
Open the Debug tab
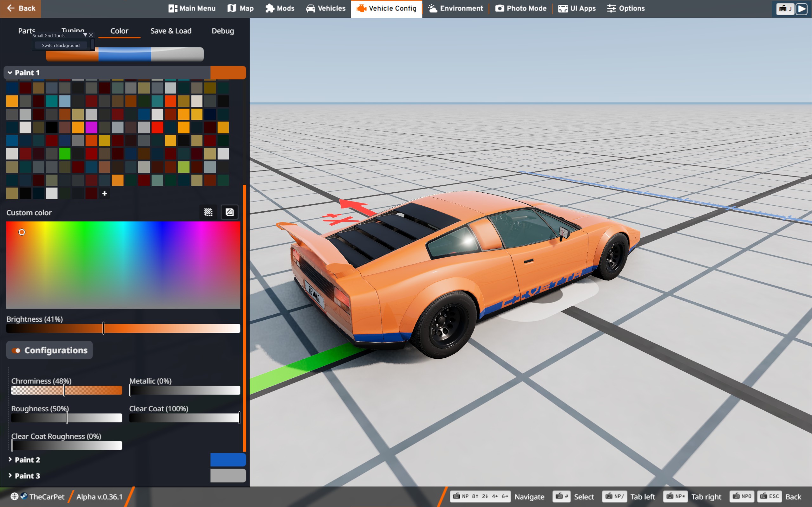point(222,31)
